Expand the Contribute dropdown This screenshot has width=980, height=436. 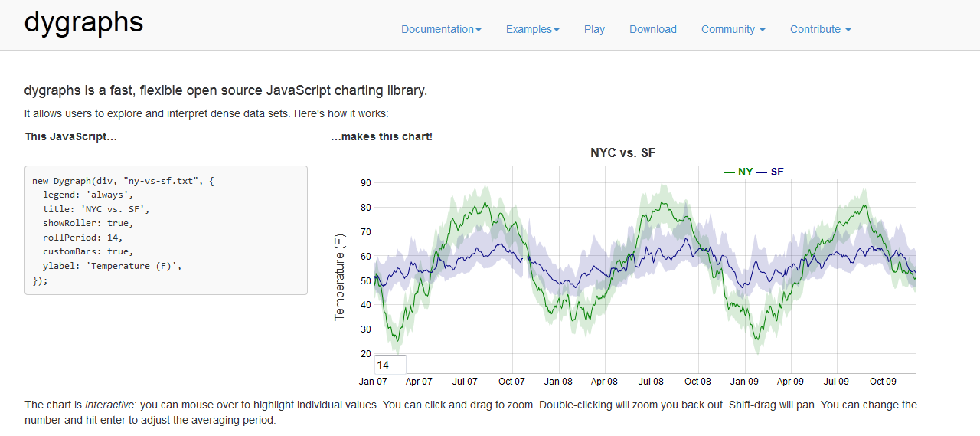(820, 29)
